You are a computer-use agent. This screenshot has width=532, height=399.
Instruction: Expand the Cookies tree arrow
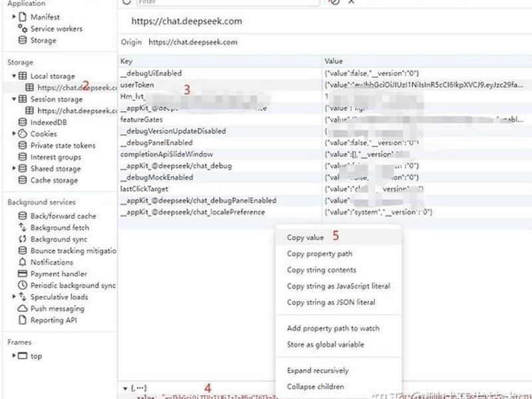pyautogui.click(x=14, y=134)
